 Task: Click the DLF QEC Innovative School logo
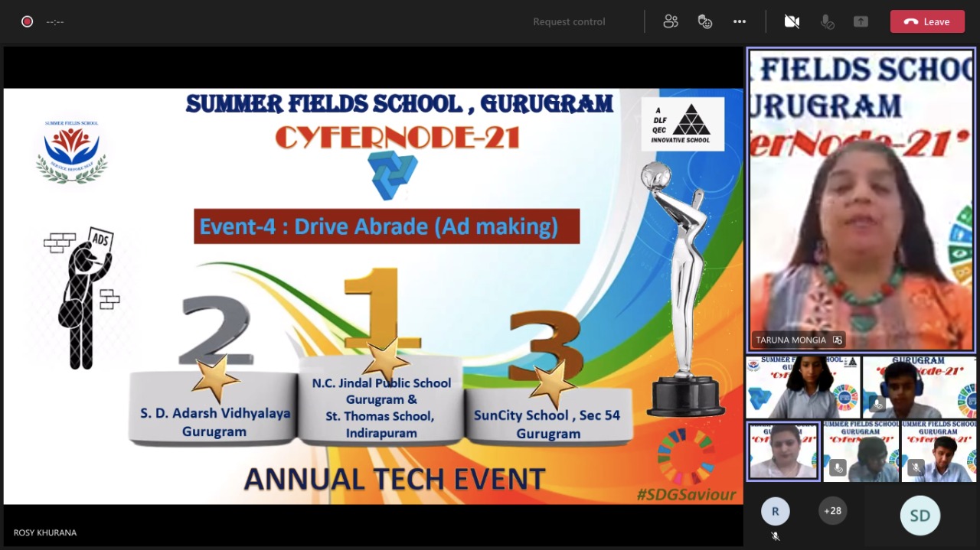coord(683,123)
